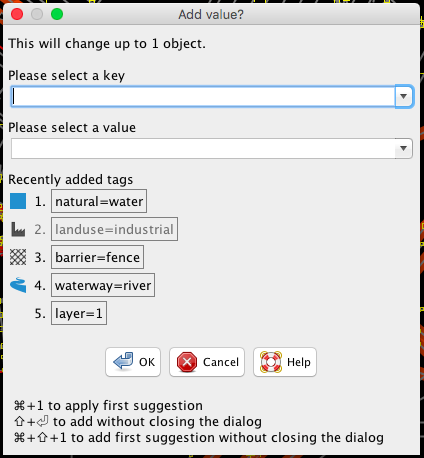The width and height of the screenshot is (424, 458).
Task: Click the blue river icon
Action: (18, 285)
